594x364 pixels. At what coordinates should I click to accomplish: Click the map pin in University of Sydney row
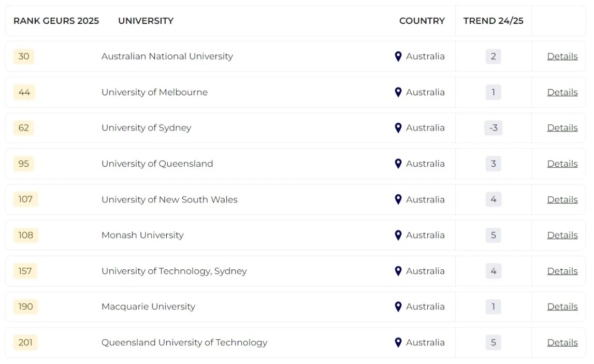click(x=398, y=128)
